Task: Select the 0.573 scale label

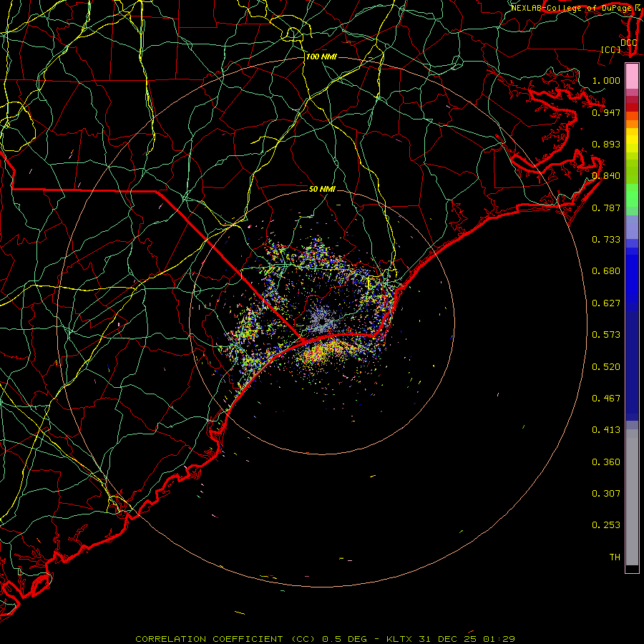Action: click(x=606, y=335)
